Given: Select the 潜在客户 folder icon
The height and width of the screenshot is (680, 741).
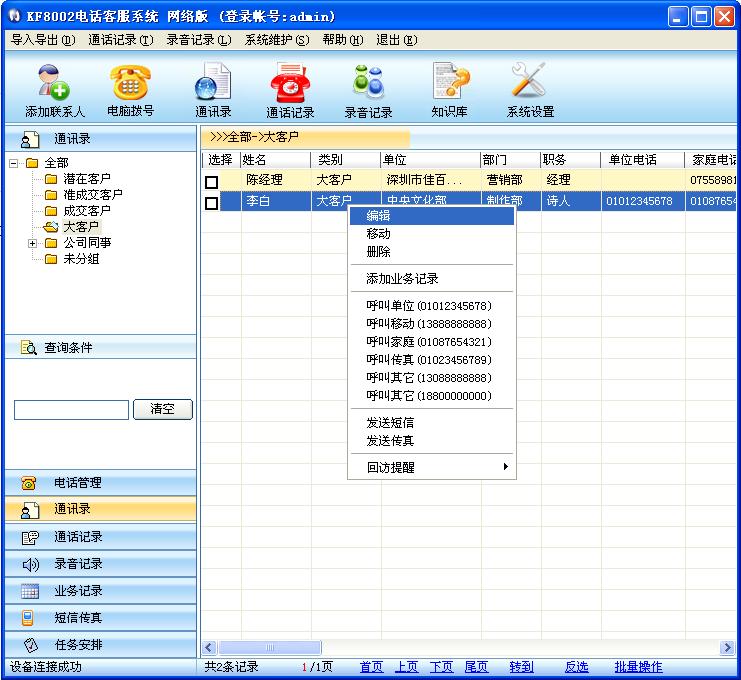Looking at the screenshot, I should pos(51,179).
